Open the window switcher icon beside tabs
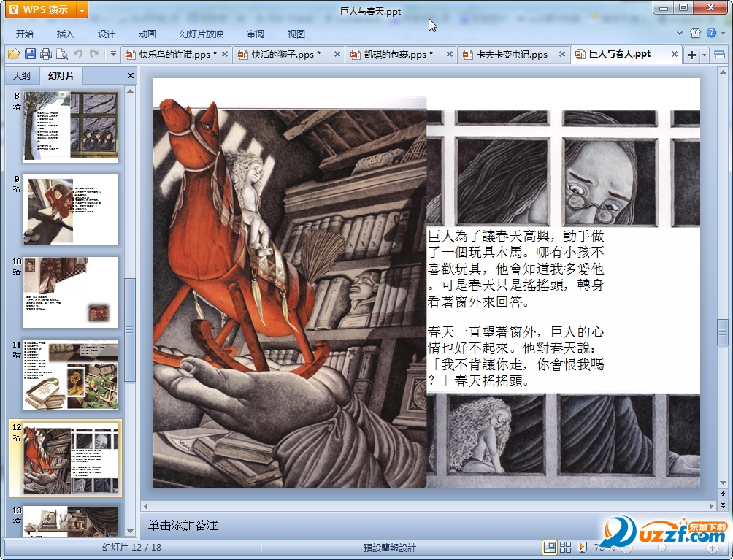The width and height of the screenshot is (733, 560). 719,55
